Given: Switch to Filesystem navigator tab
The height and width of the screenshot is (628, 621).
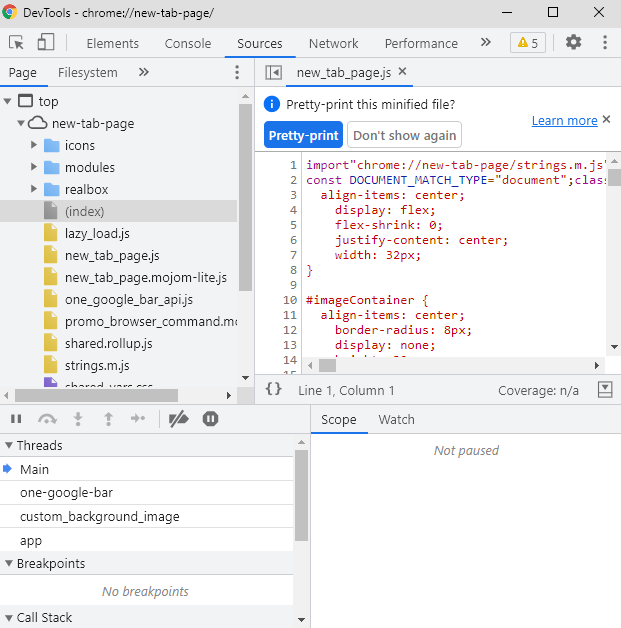Looking at the screenshot, I should pos(88,72).
